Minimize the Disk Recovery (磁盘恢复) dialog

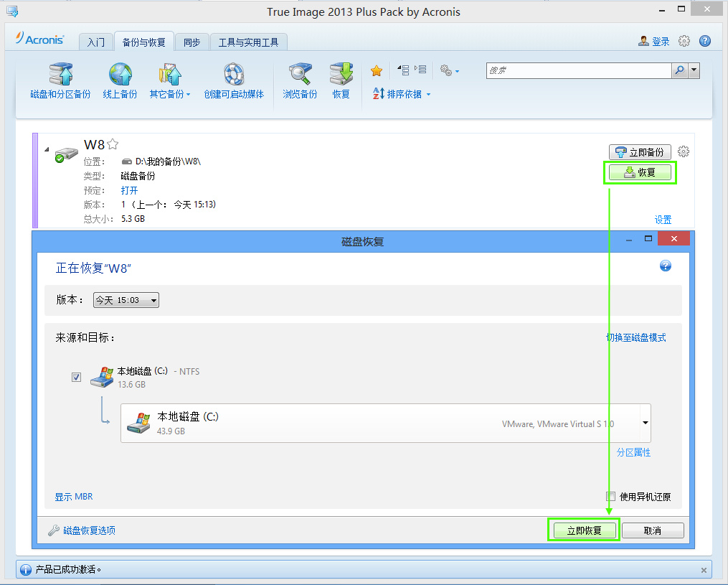point(629,239)
